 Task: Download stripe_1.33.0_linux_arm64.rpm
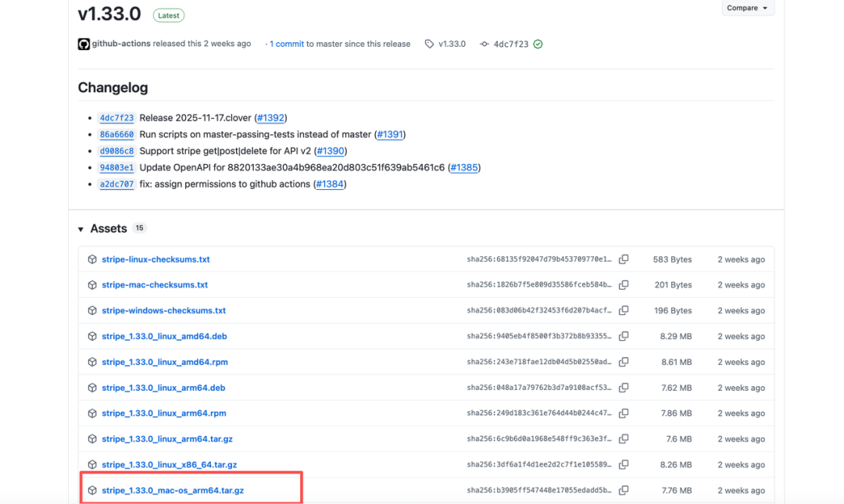point(163,413)
